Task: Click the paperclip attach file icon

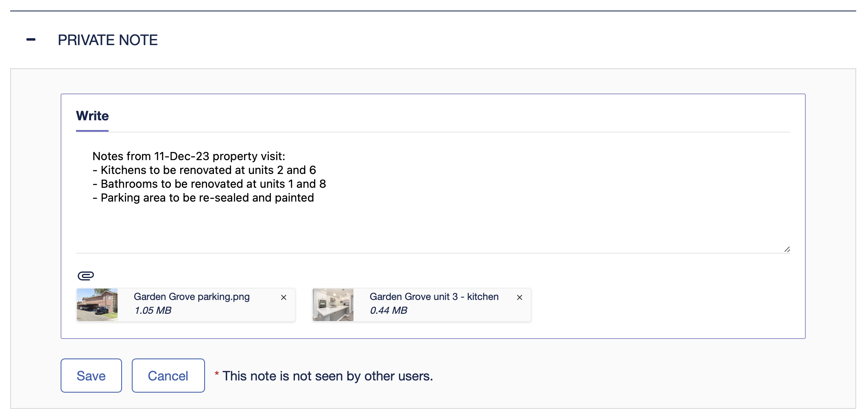Action: coord(86,276)
